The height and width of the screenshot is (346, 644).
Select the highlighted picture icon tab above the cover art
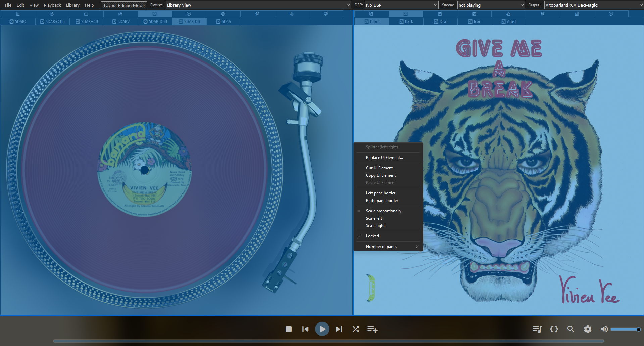(406, 14)
